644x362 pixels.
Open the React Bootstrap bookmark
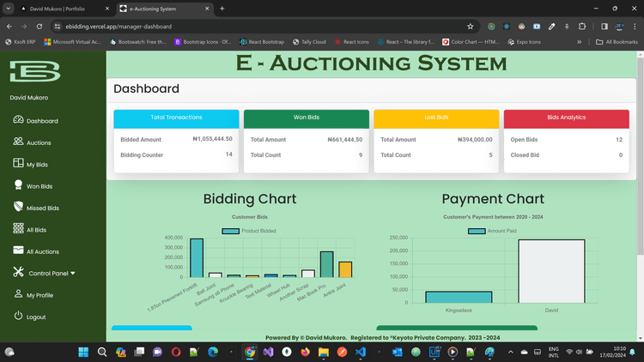[x=262, y=41]
